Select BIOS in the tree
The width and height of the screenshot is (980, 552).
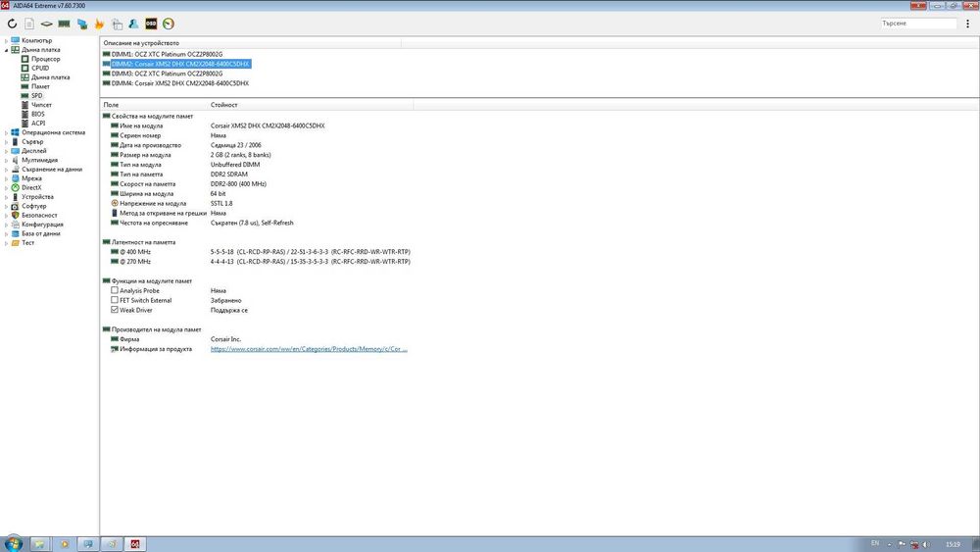point(37,114)
